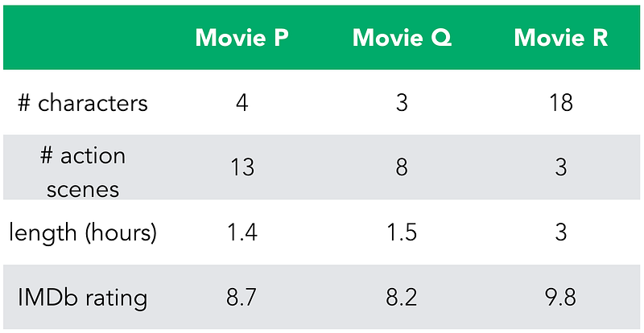
Task: Select Movie Q length value 1.5
Action: (402, 232)
